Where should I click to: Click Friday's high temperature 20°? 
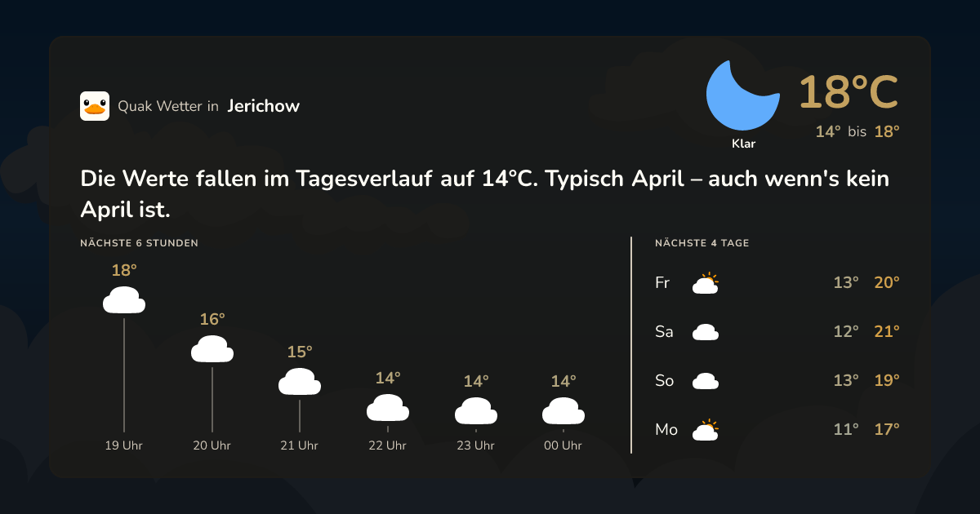pyautogui.click(x=887, y=283)
